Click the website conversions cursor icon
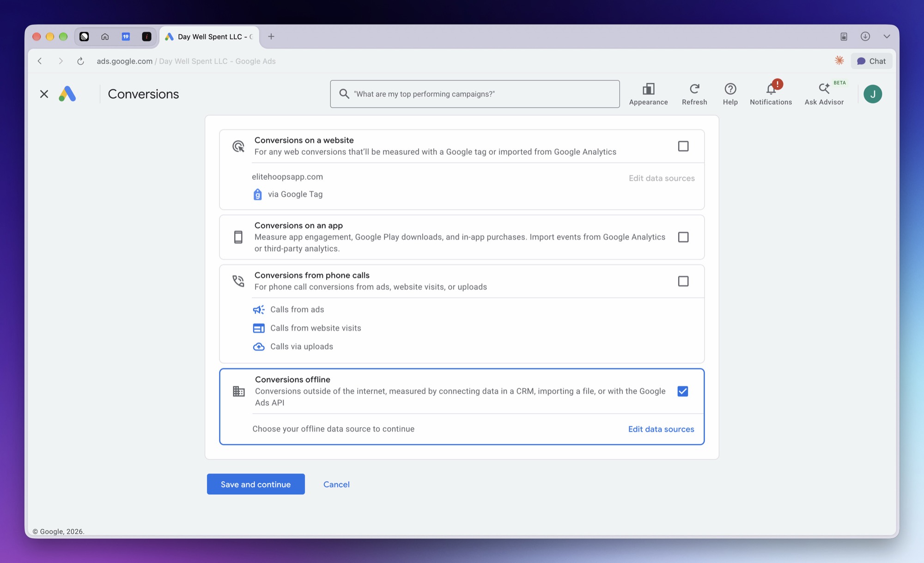The height and width of the screenshot is (563, 924). point(238,147)
